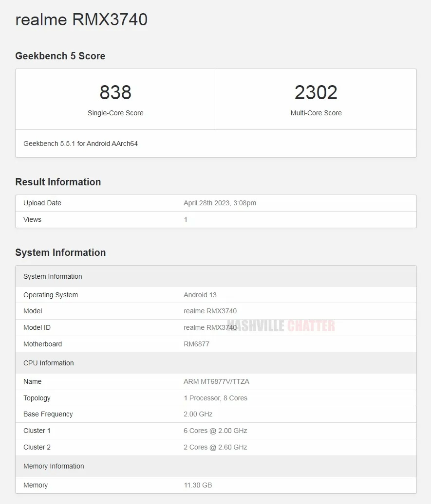Click the Geekbench 5 Score heading
The width and height of the screenshot is (431, 504).
pyautogui.click(x=60, y=56)
